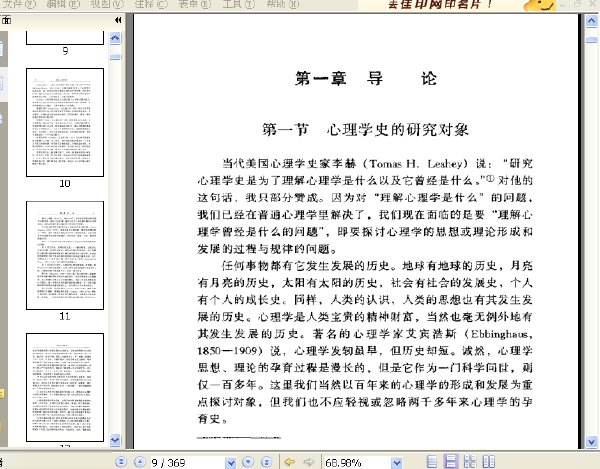Open the 编辑 (Edit) menu
This screenshot has width=600, height=469.
pos(63,4)
